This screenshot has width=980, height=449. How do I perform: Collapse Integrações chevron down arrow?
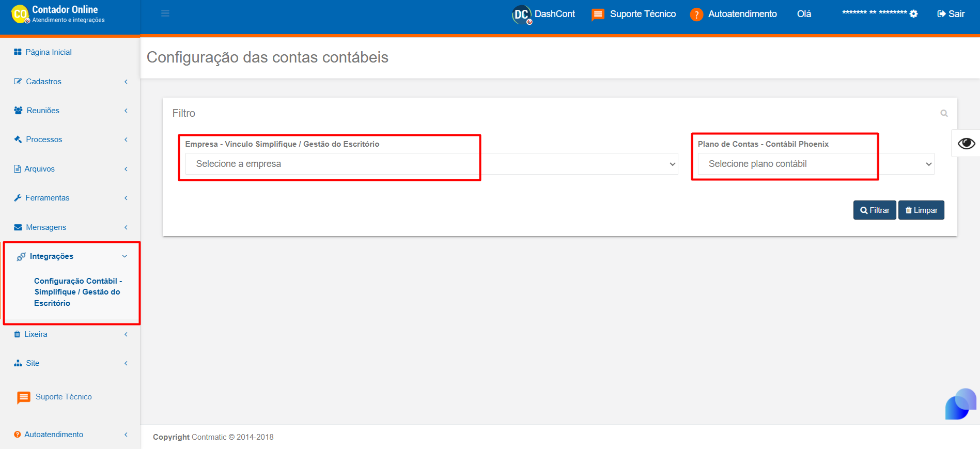click(125, 256)
